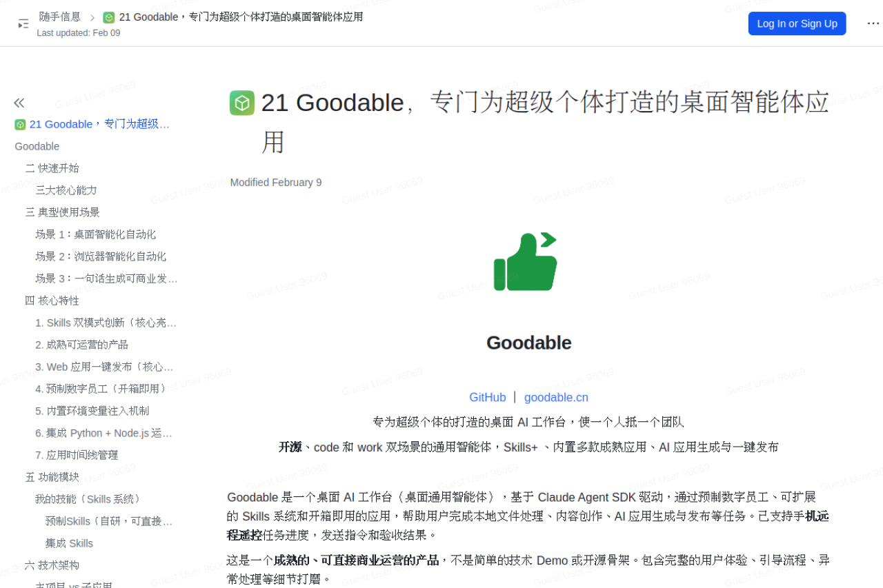
Task: Click the green cube icon in outline
Action: [x=20, y=125]
